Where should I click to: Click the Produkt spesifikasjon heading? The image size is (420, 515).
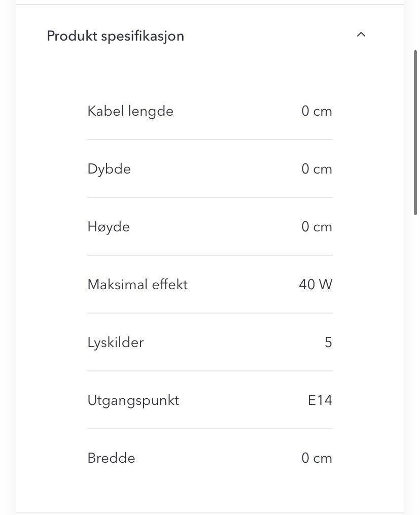115,36
